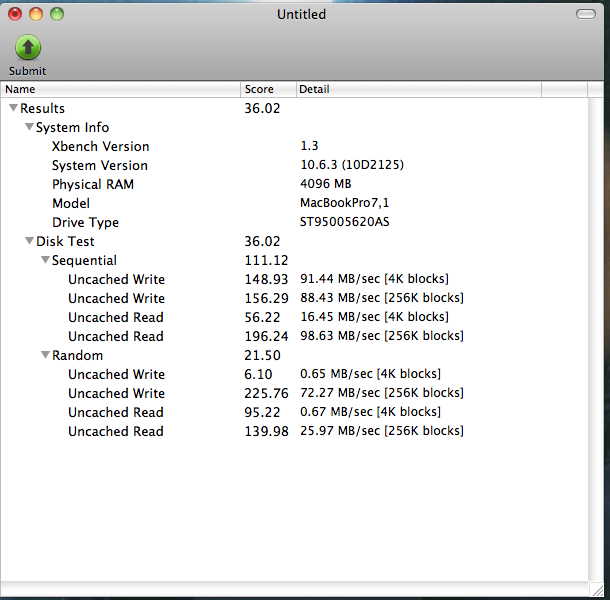The width and height of the screenshot is (610, 600).
Task: Collapse the Results disclosure triangle
Action: 13,108
